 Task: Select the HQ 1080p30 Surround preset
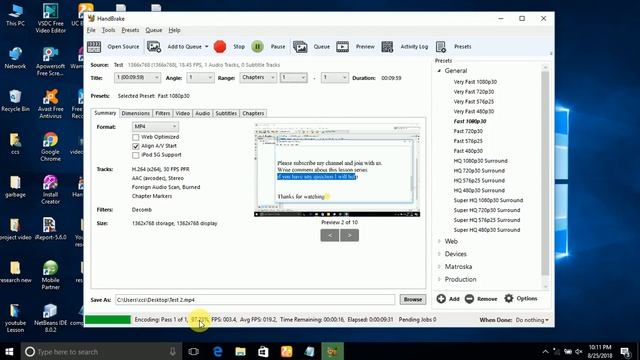(480, 161)
